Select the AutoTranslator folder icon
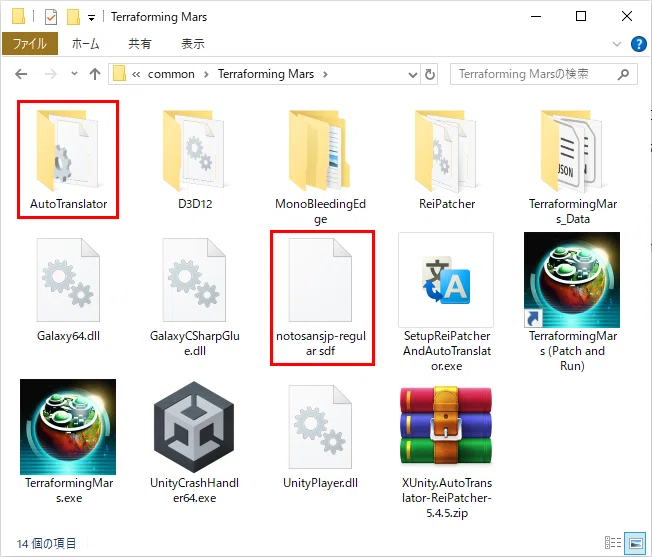Viewport: 652px width, 557px height. tap(68, 150)
